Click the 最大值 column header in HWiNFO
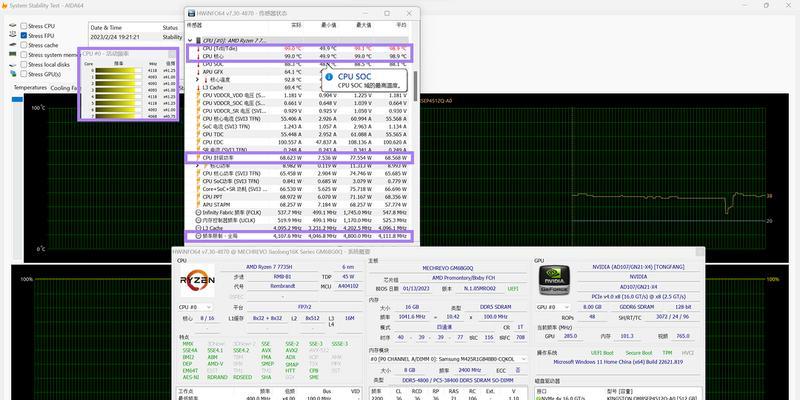 (x=363, y=24)
